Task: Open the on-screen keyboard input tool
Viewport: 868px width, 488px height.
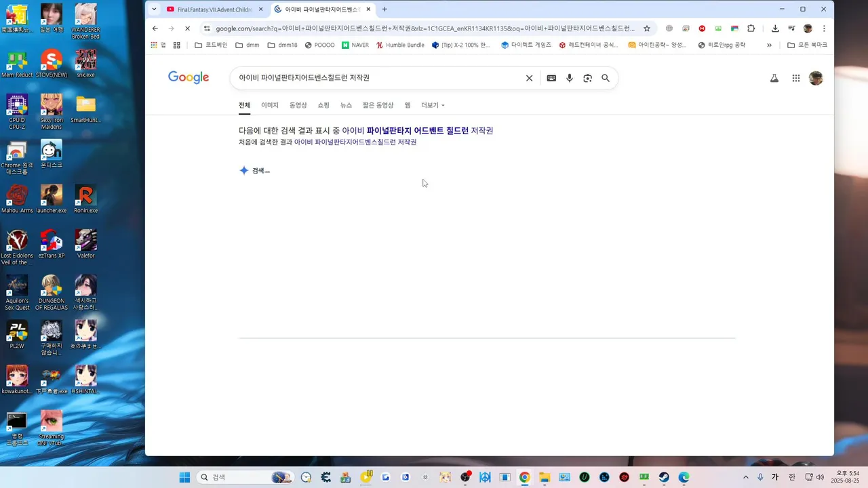Action: click(551, 78)
